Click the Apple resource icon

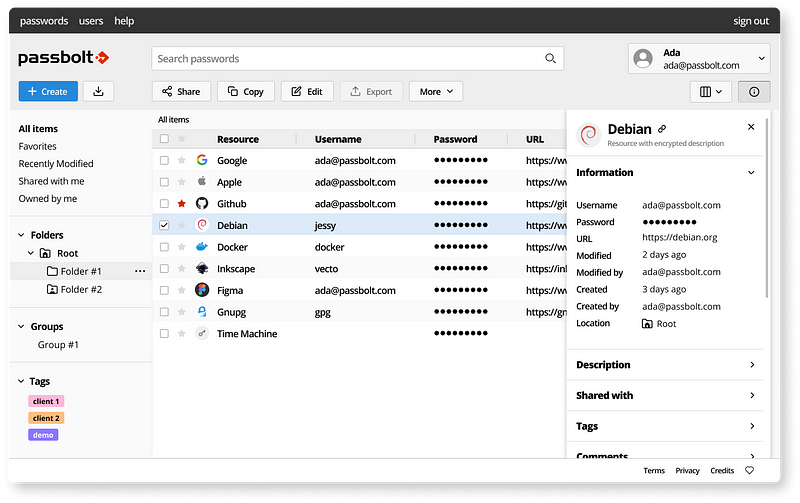202,182
